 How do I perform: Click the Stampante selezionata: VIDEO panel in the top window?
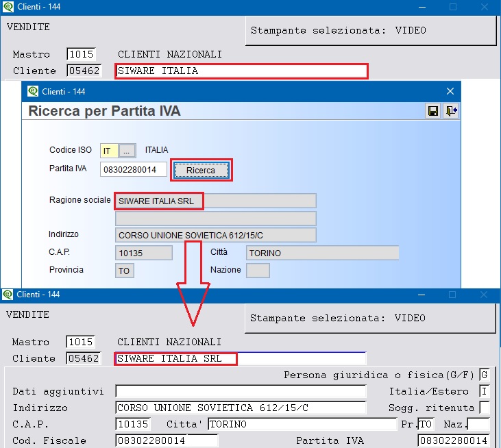point(371,31)
